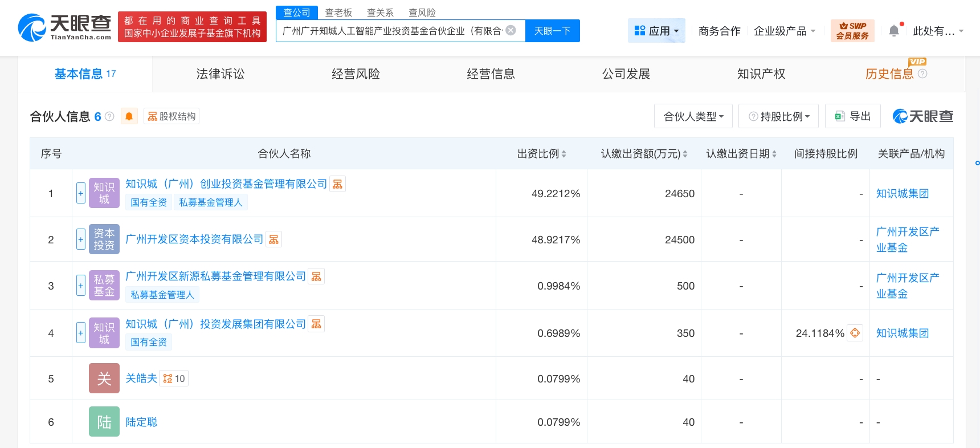Image resolution: width=980 pixels, height=448 pixels.
Task: Click the indirect shareholding path icon beside 24.1184%
Action: [x=855, y=333]
